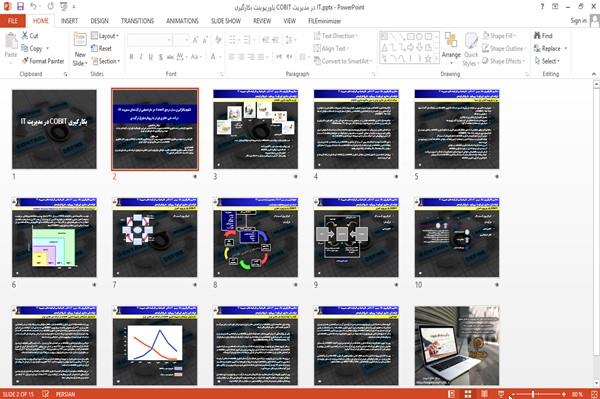The width and height of the screenshot is (600, 399).
Task: Toggle Underline formatting button
Action: (151, 57)
